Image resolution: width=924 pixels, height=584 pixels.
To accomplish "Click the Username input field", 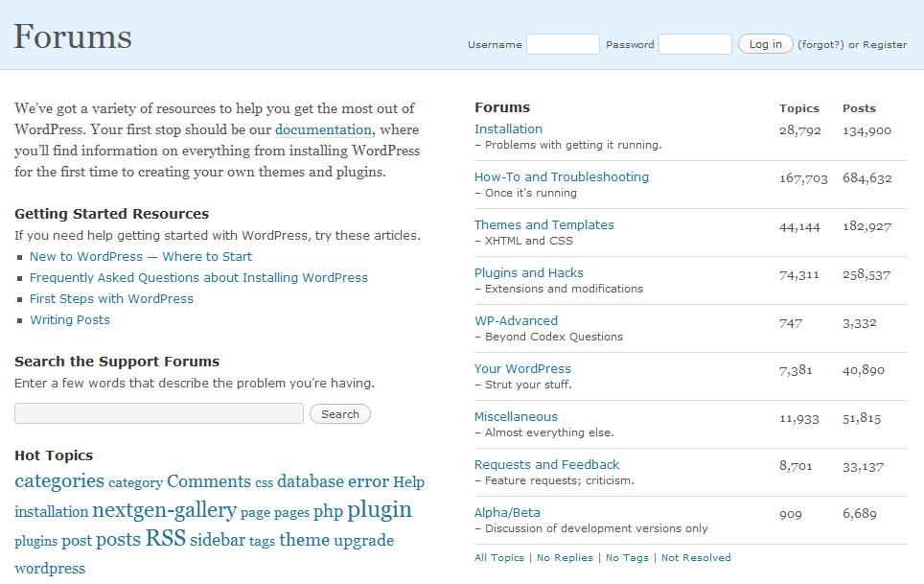I will tap(563, 44).
